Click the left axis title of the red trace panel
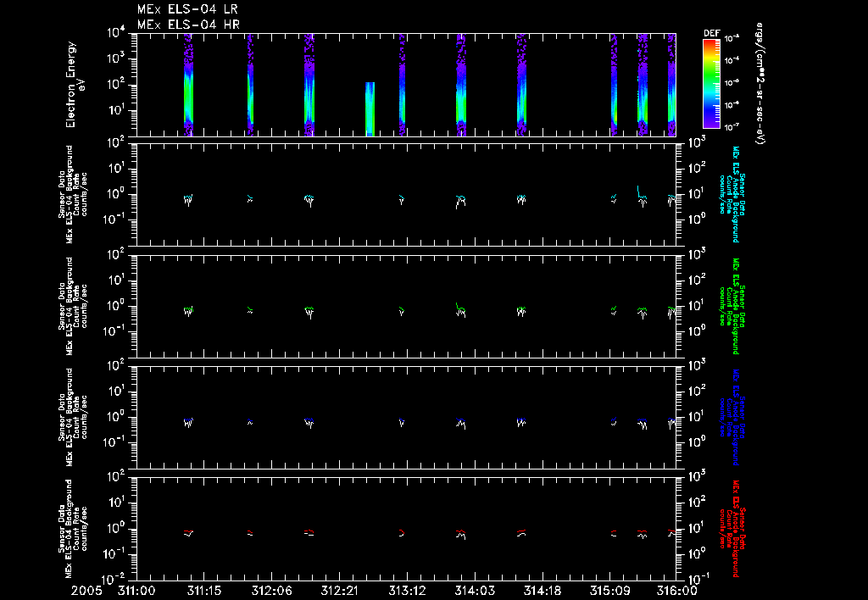 click(73, 529)
